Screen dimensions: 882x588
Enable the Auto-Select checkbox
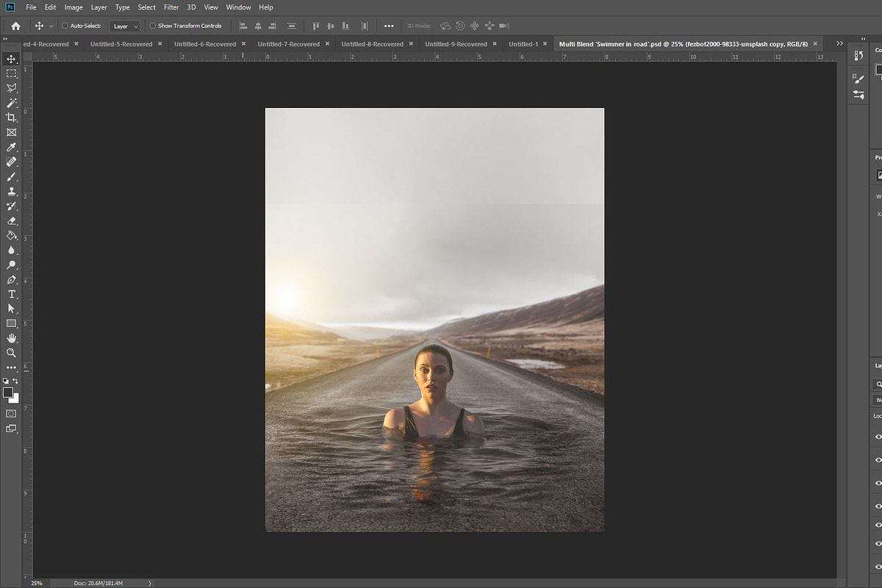[65, 26]
